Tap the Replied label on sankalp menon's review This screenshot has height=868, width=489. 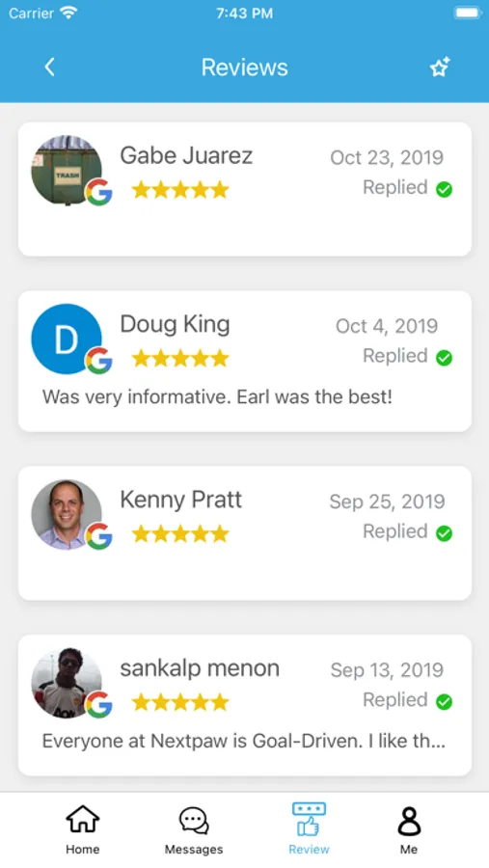[x=394, y=700]
